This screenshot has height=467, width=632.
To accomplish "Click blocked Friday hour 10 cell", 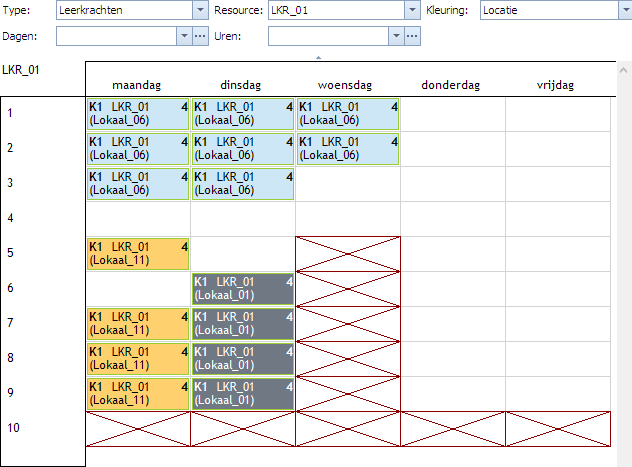I will click(x=558, y=429).
